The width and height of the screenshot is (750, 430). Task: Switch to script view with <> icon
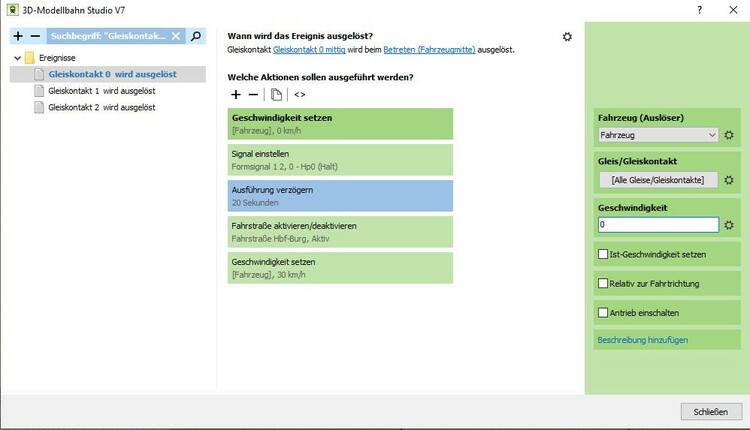pyautogui.click(x=299, y=95)
